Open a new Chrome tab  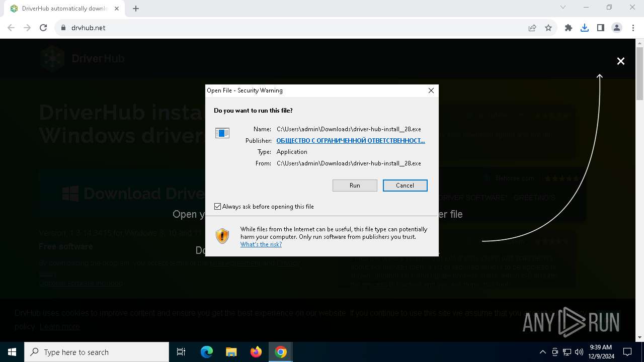(136, 9)
